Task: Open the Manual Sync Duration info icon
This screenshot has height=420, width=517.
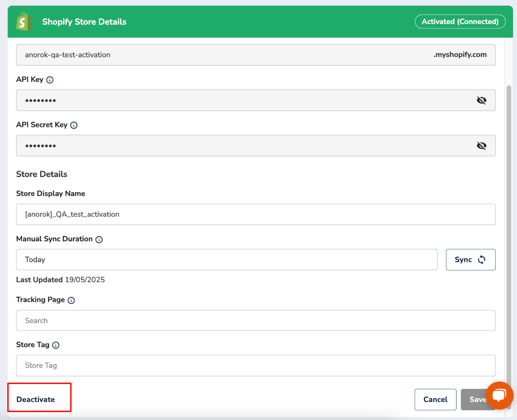Action: tap(99, 239)
